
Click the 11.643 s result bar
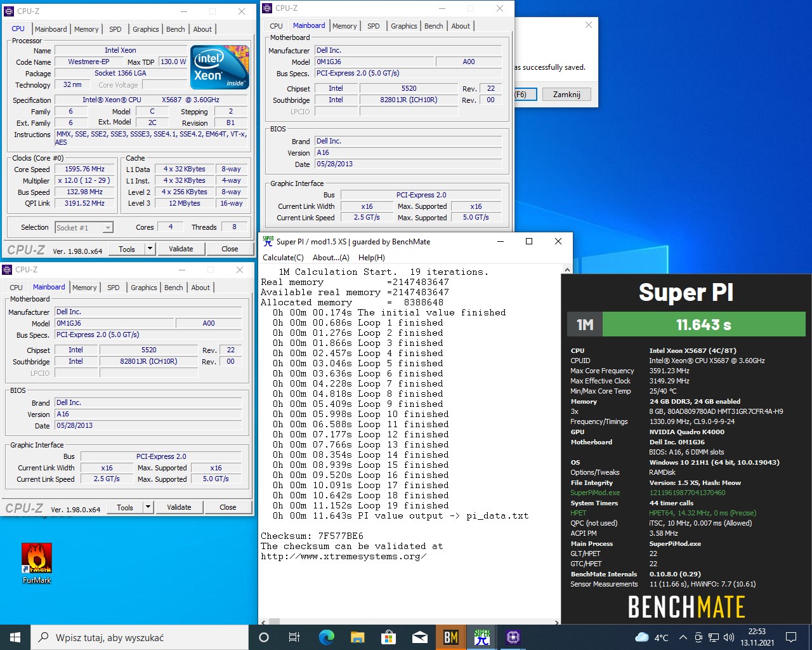(704, 325)
